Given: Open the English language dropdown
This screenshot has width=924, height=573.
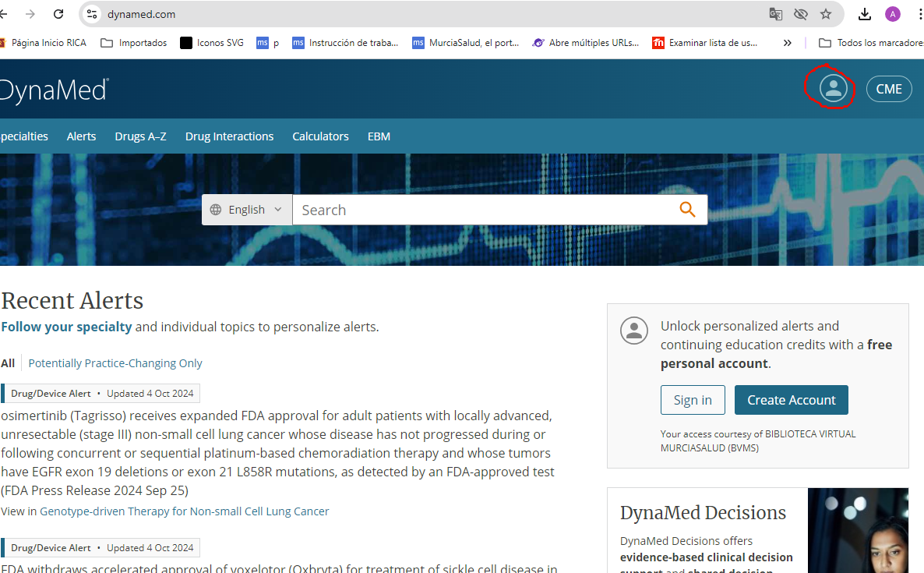Looking at the screenshot, I should [247, 210].
